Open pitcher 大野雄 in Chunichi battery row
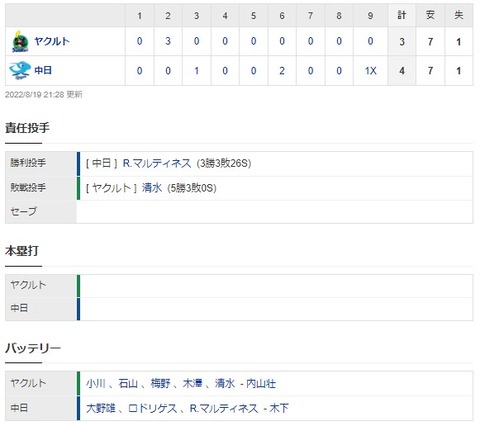This screenshot has height=426, width=480. pyautogui.click(x=101, y=408)
